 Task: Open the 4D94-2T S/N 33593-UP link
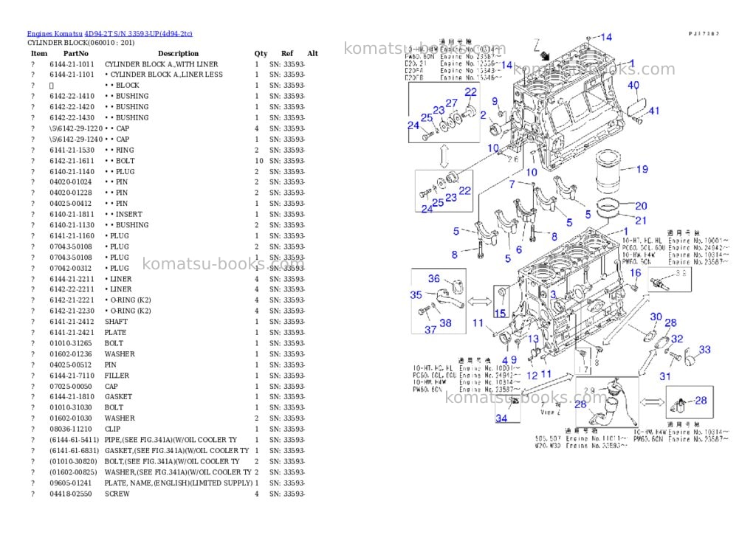pos(138,34)
